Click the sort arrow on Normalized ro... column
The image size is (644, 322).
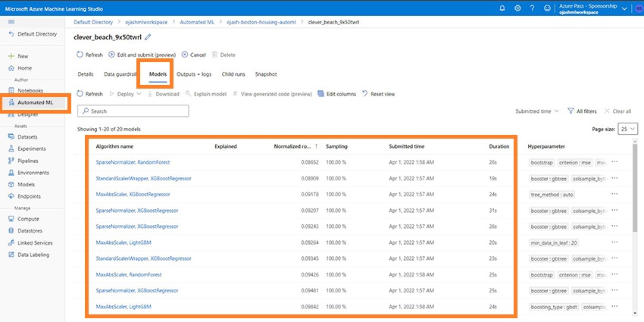(x=316, y=146)
